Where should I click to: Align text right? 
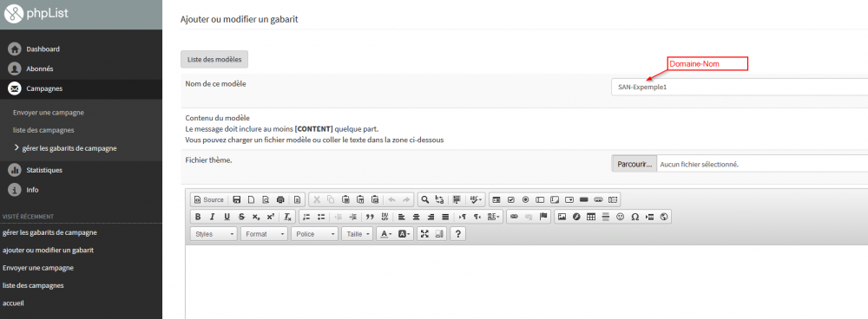tap(431, 217)
